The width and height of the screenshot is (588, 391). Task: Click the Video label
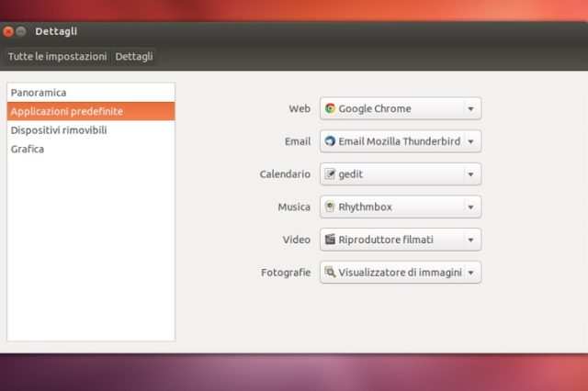click(296, 240)
